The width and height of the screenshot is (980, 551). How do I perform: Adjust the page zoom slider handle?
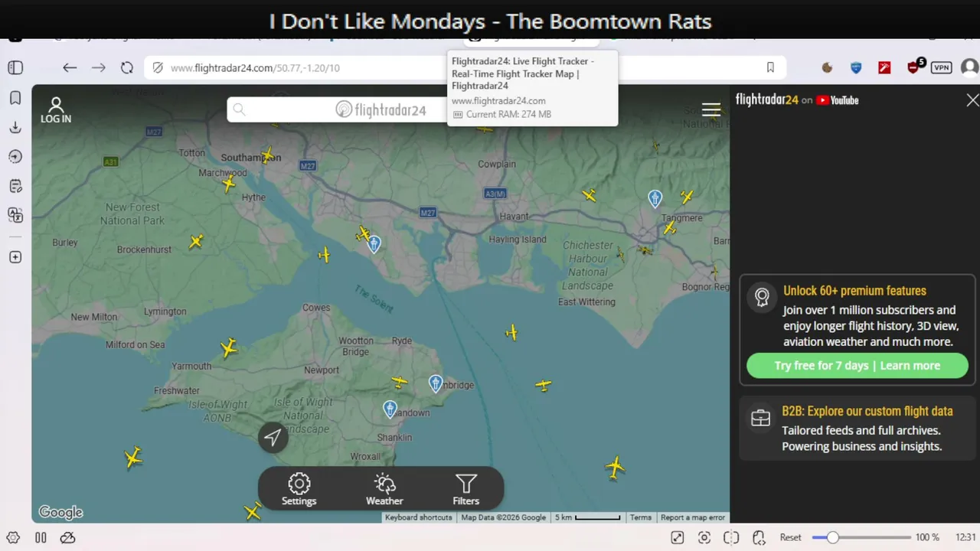(x=832, y=537)
